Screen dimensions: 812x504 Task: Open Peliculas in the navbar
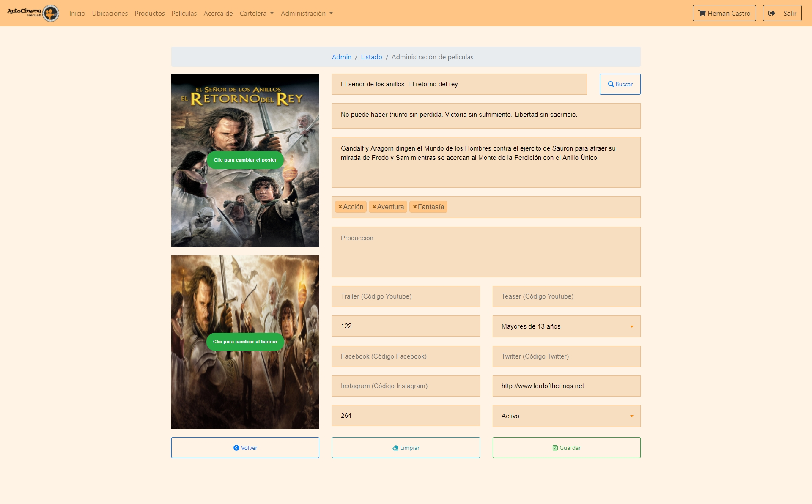[184, 13]
